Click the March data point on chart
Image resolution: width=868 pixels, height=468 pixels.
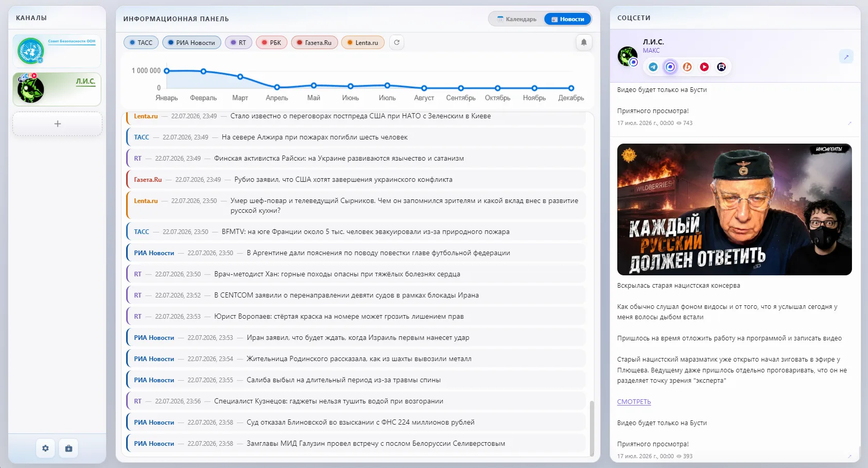pyautogui.click(x=240, y=76)
